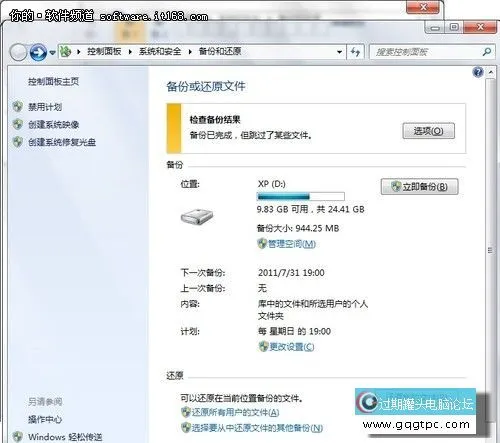Click the shield icon beside 选择要从中还原文件的其他备份
This screenshot has width=500, height=443.
click(x=185, y=428)
